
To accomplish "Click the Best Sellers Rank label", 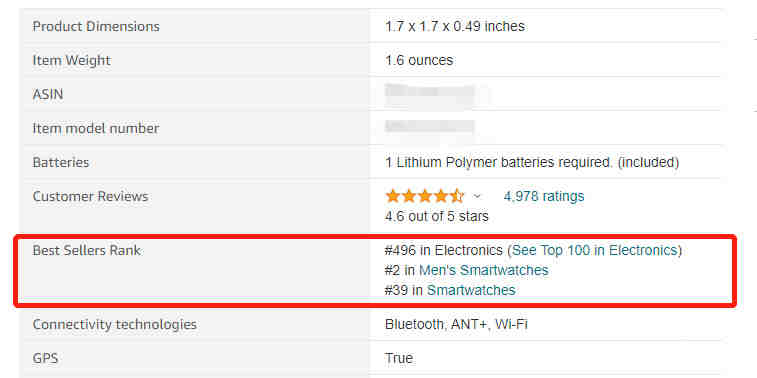I will coord(86,251).
